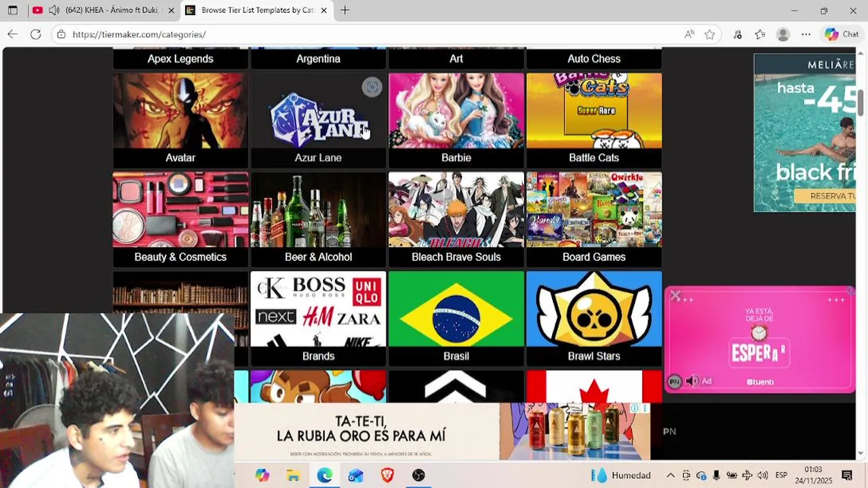
Task: Open Edge settings and more menu
Action: [806, 34]
